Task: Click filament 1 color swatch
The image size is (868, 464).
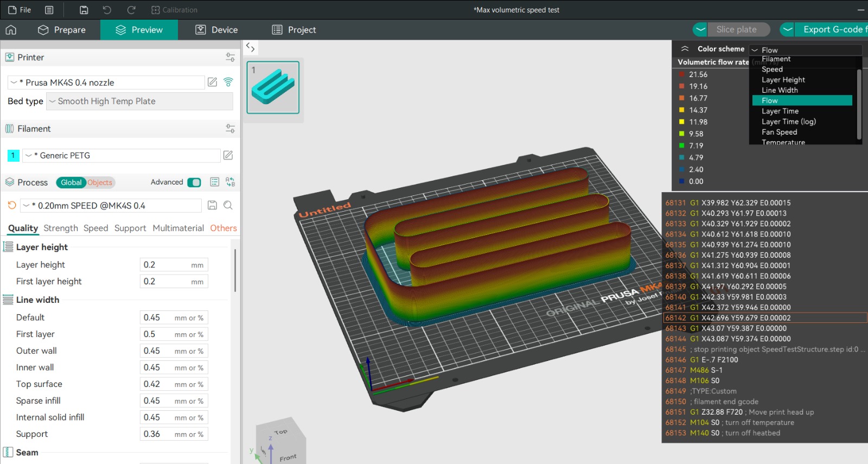Action: click(x=13, y=155)
